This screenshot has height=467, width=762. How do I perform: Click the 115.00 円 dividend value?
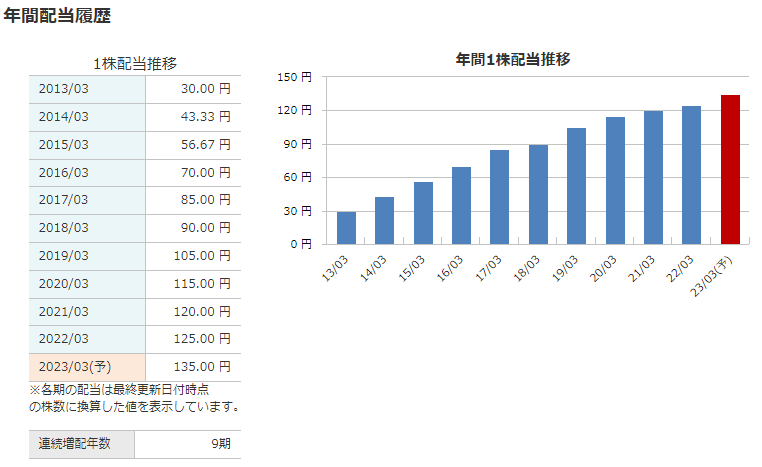[202, 284]
